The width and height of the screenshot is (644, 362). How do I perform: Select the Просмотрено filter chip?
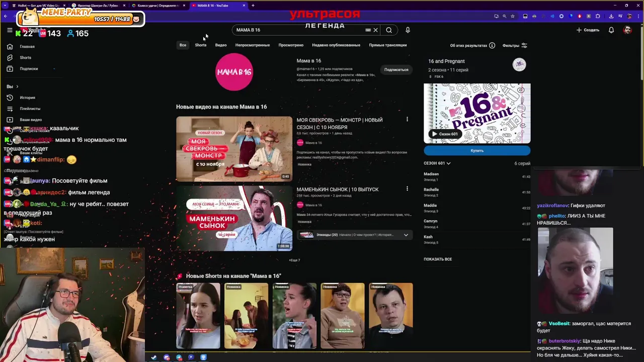[x=291, y=45]
